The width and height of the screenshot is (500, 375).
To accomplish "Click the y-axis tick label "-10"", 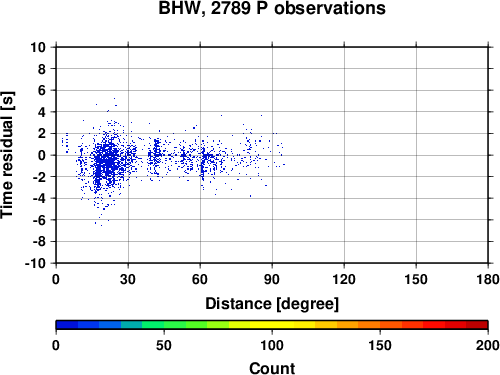I will (36, 263).
